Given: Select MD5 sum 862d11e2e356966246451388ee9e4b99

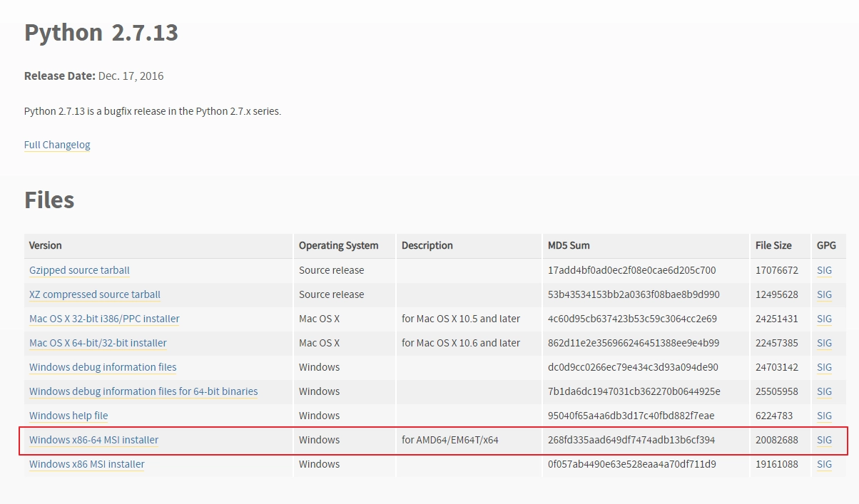Looking at the screenshot, I should pyautogui.click(x=634, y=343).
